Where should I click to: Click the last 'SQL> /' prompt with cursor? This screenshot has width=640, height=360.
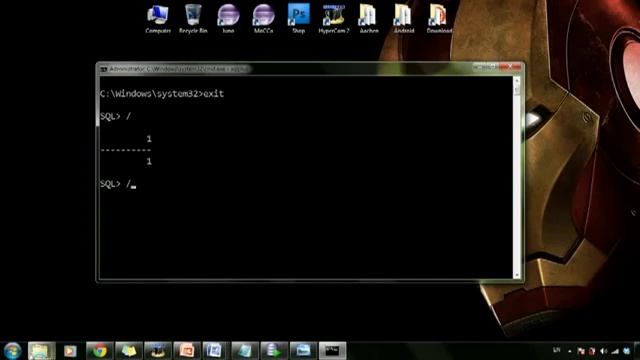118,184
